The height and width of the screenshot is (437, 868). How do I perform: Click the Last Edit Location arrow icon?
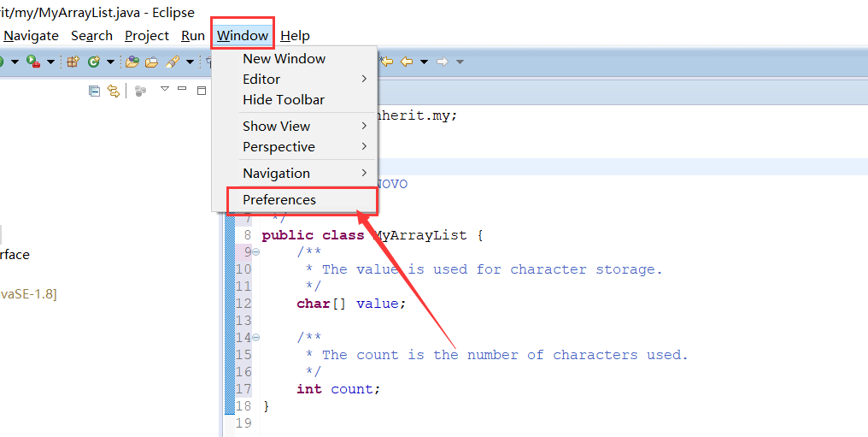(386, 62)
